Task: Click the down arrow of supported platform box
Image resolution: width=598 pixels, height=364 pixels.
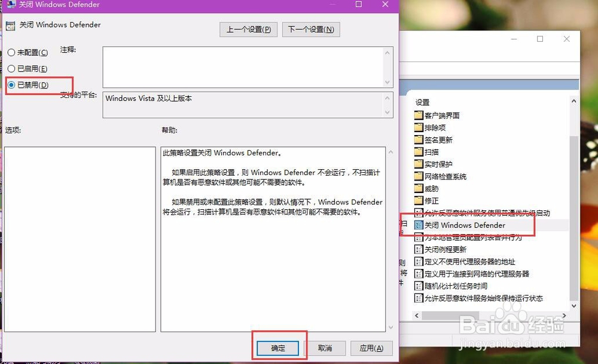Action: (x=388, y=112)
